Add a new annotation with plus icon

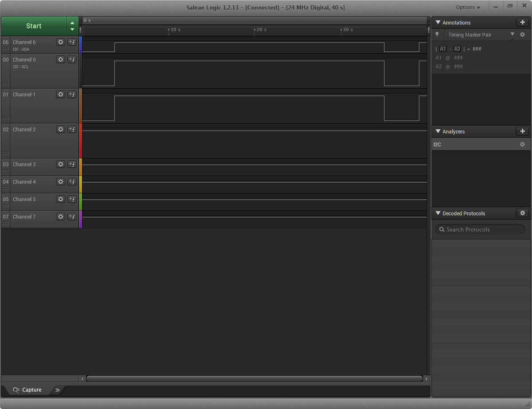522,23
